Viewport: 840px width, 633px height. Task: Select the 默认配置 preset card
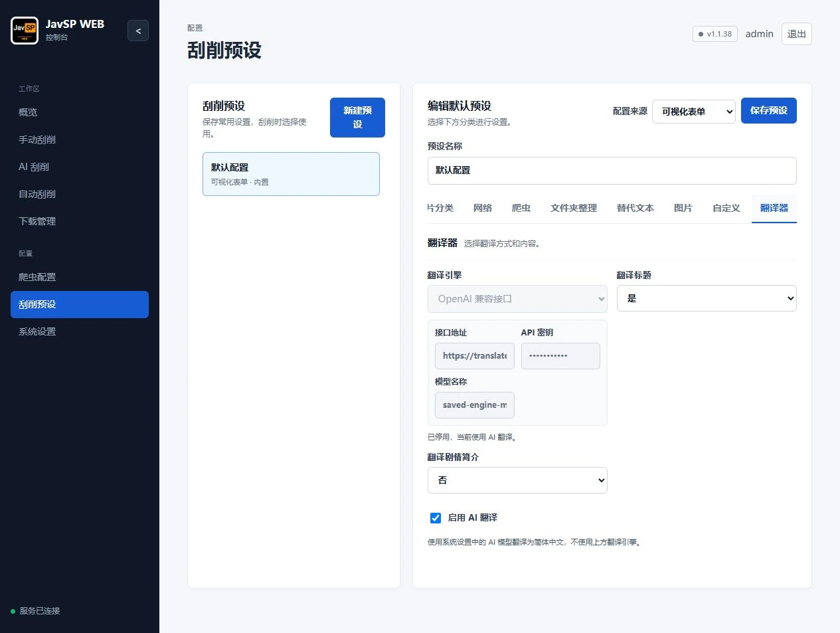coord(291,174)
